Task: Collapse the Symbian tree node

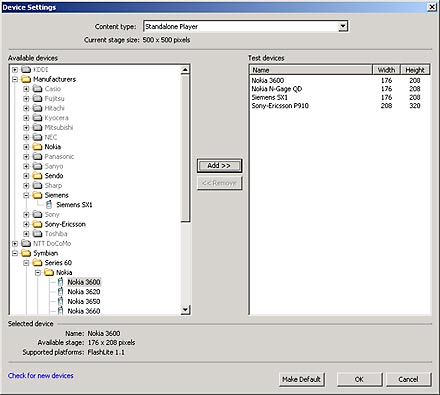Action: [15, 253]
